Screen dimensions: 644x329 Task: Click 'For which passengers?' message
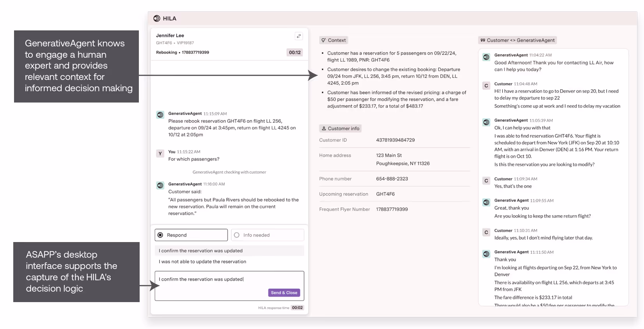194,159
